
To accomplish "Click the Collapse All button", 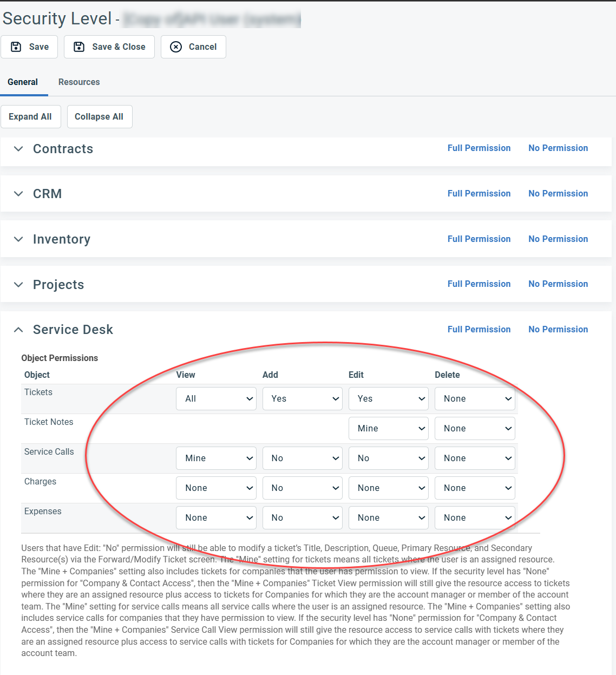I will [x=99, y=117].
